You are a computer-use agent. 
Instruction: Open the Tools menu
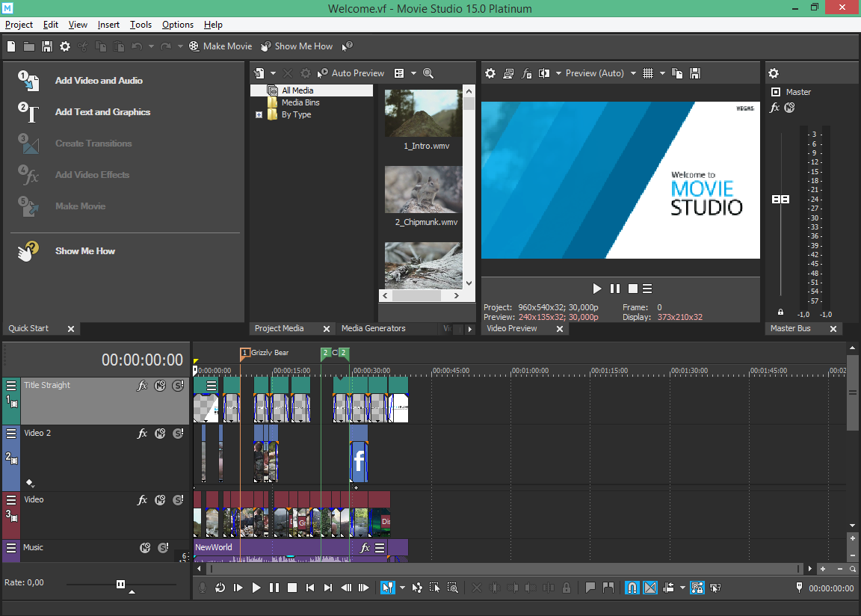click(141, 24)
